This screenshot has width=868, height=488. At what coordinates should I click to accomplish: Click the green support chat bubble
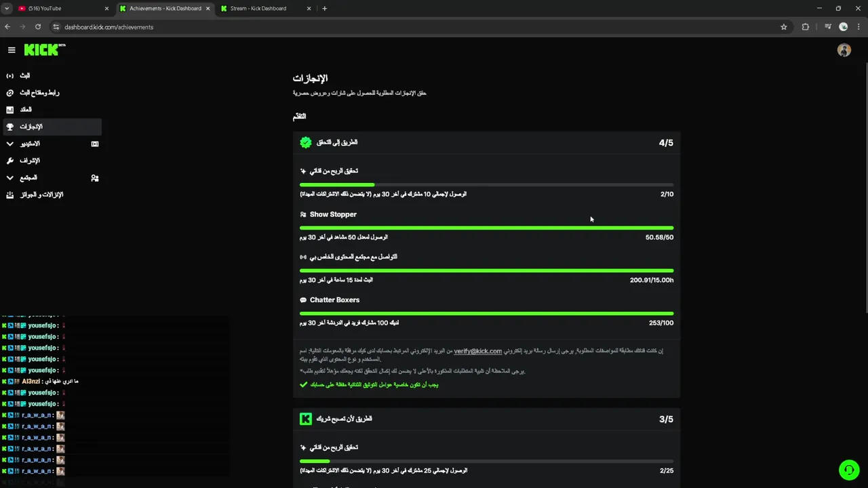(848, 470)
